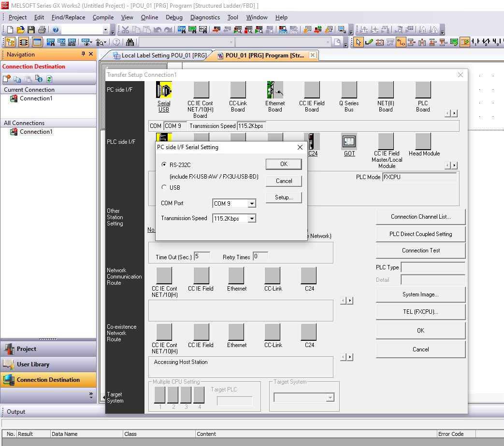This screenshot has width=504, height=446.
Task: Click Cancel in PC side I/F Serial Setting
Action: [284, 181]
